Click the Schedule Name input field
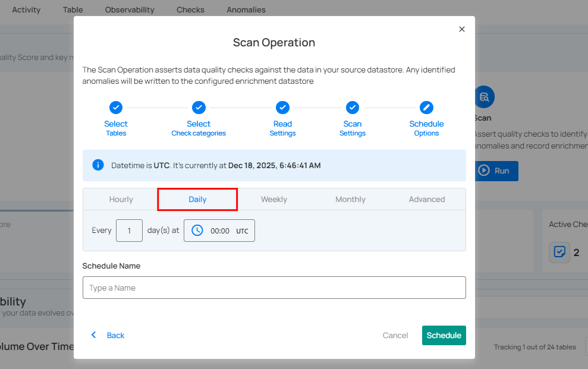This screenshot has height=369, width=588. coord(274,288)
